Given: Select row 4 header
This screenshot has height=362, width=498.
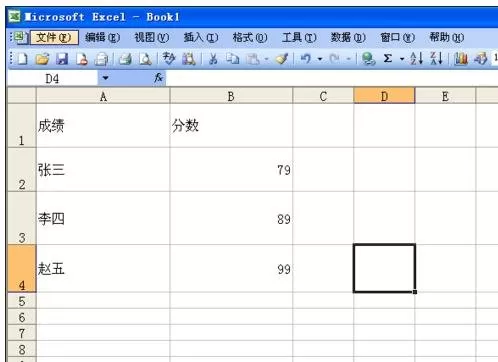Looking at the screenshot, I should click(x=22, y=268).
